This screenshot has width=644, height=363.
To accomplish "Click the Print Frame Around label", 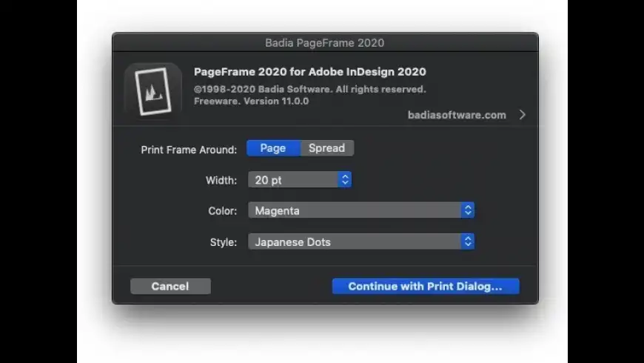I will point(189,150).
